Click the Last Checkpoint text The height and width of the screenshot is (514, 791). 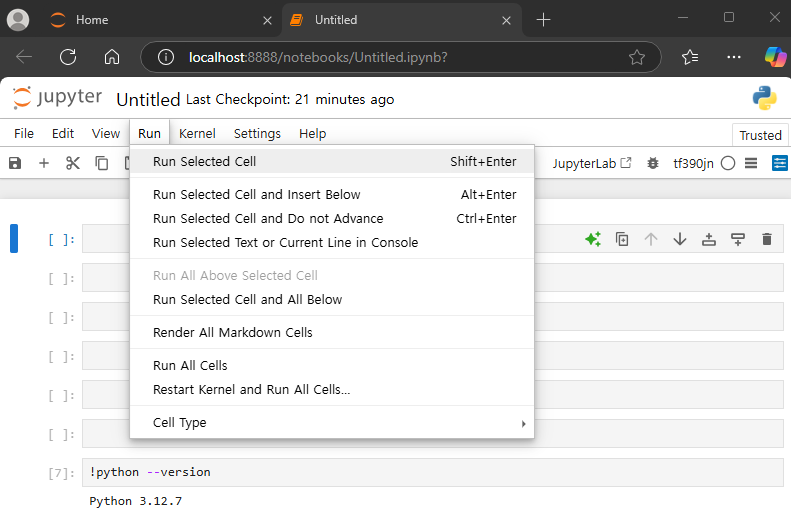290,99
